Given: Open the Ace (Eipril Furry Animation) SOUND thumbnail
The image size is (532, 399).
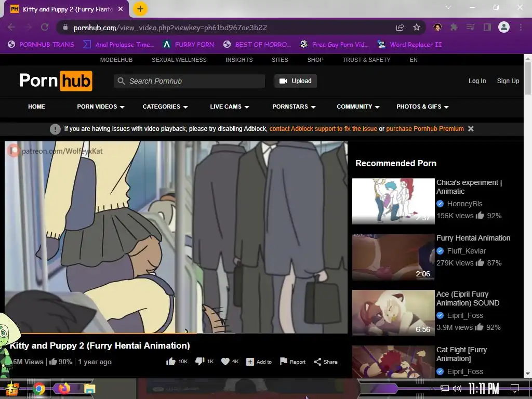Looking at the screenshot, I should (393, 313).
